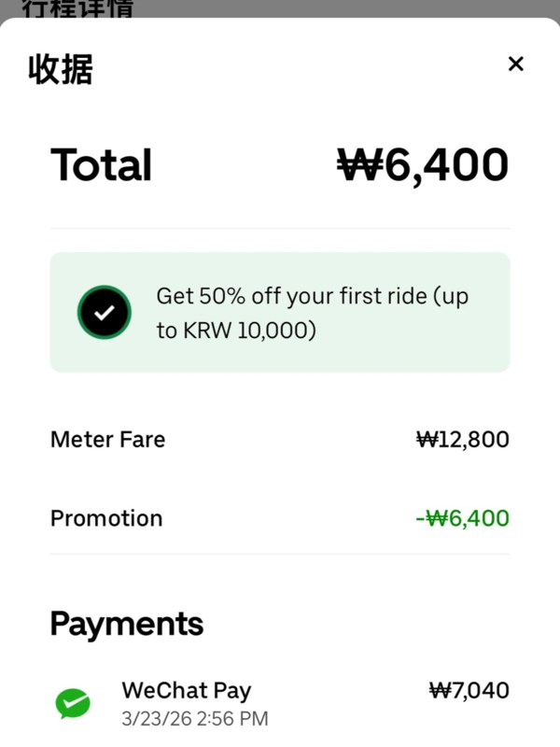
Task: Open the WeChat Pay payment entry
Action: click(x=280, y=703)
